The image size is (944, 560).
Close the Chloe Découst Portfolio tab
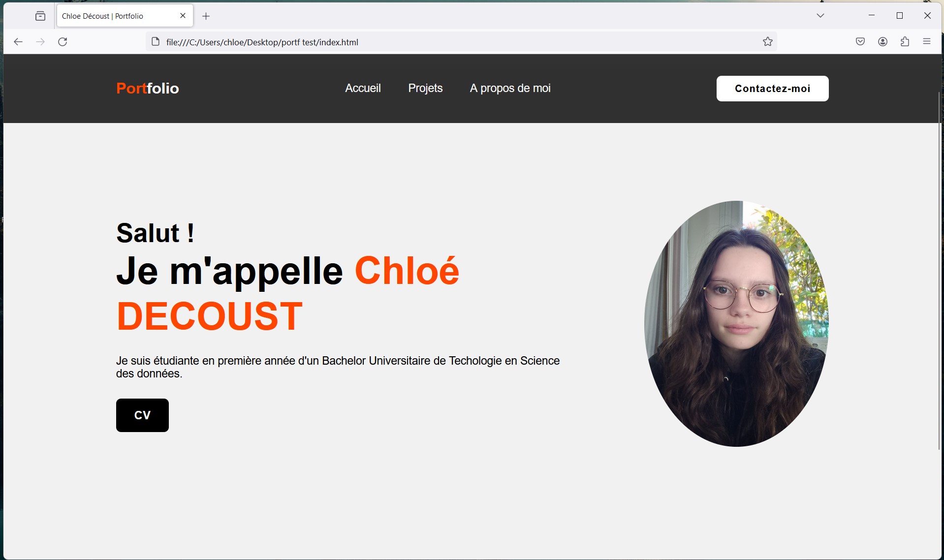point(183,16)
